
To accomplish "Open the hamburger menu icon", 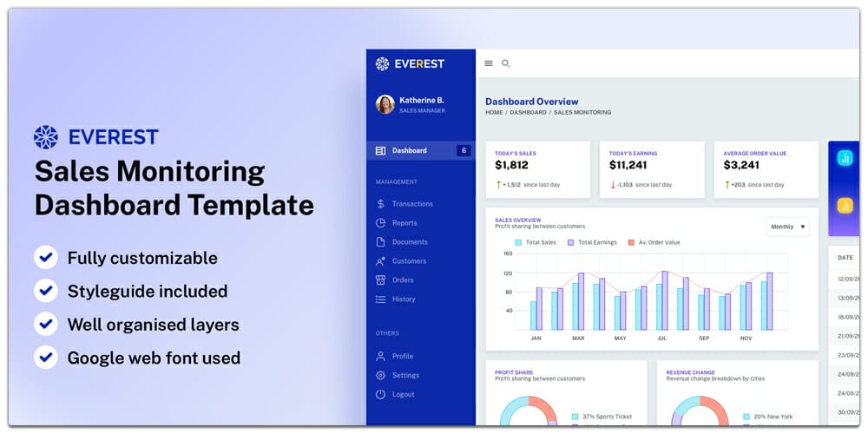I will (x=488, y=63).
